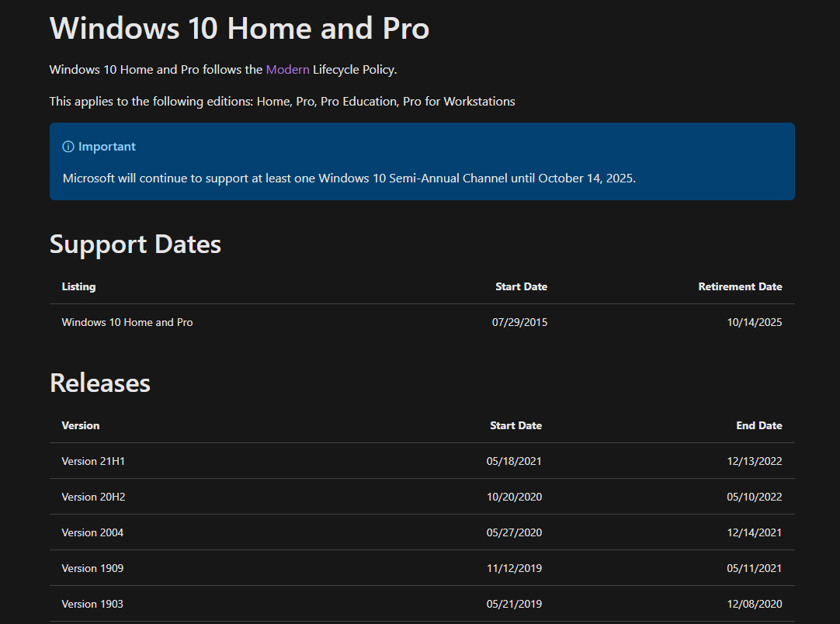
Task: Select the Windows 10 Home and Pro title
Action: click(x=239, y=29)
